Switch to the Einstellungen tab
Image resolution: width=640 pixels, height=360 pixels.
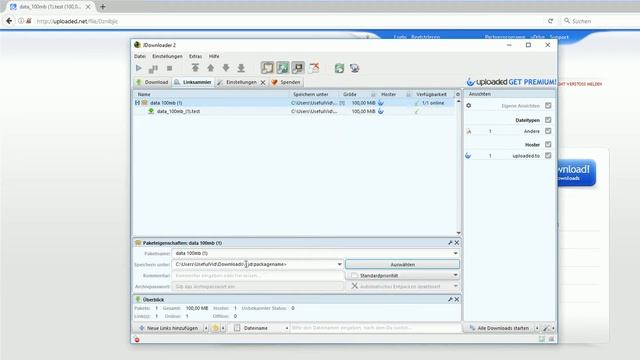[x=241, y=82]
